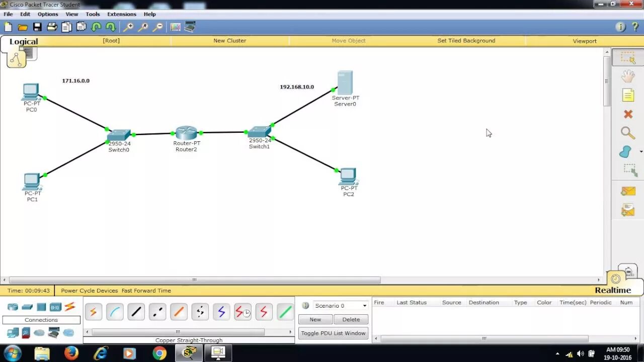
Task: Choose the Serial DCE cable with clock
Action: pyautogui.click(x=243, y=312)
